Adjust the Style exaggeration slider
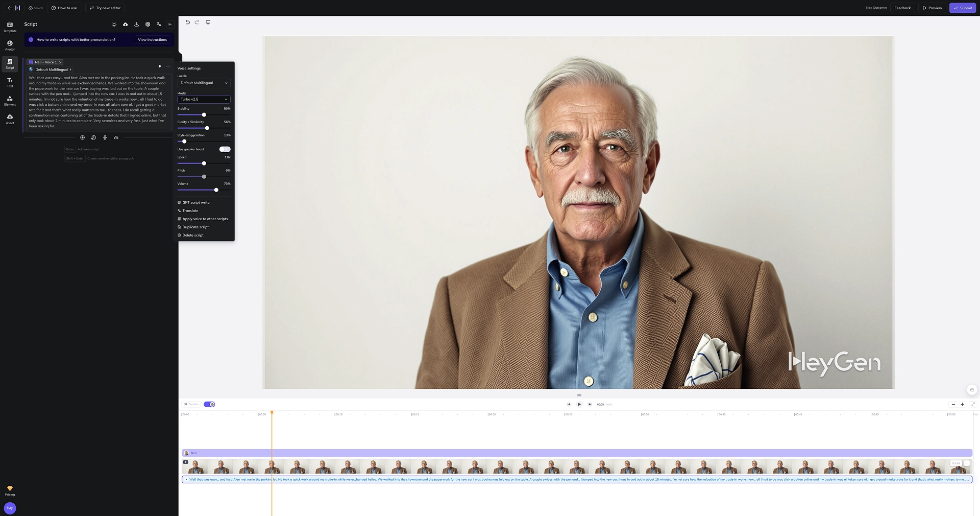 184,141
